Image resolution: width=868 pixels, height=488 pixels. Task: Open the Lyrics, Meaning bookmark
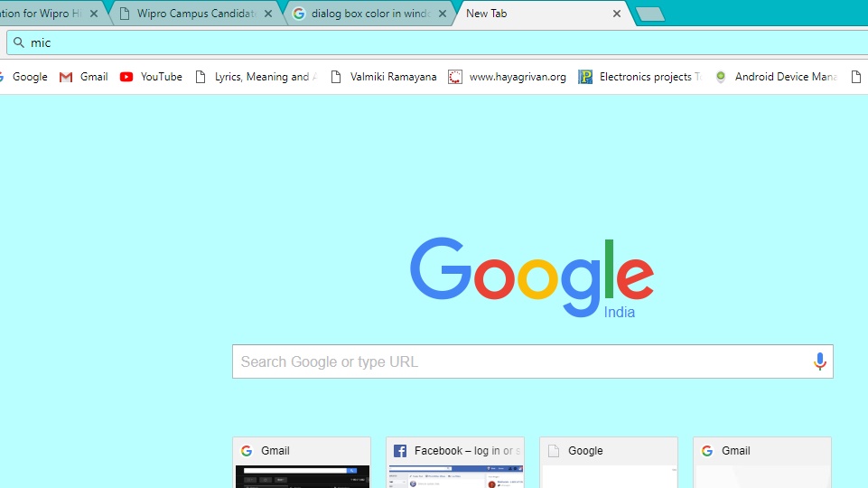pos(257,77)
